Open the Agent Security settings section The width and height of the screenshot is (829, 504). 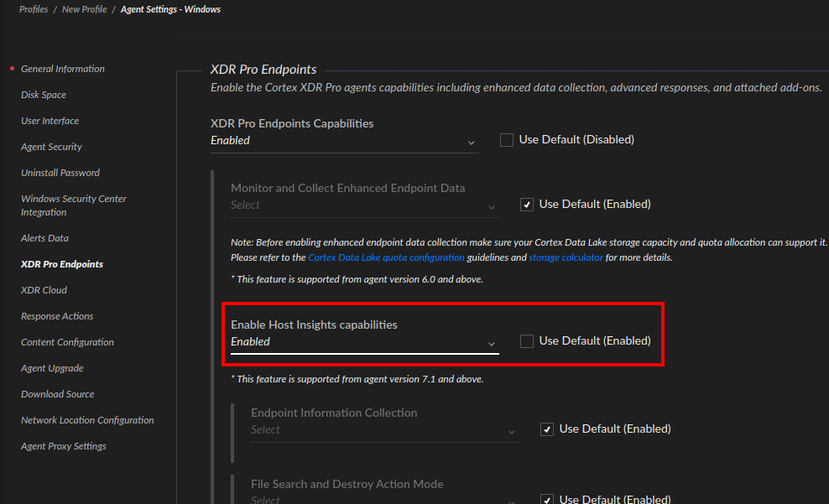click(x=51, y=147)
